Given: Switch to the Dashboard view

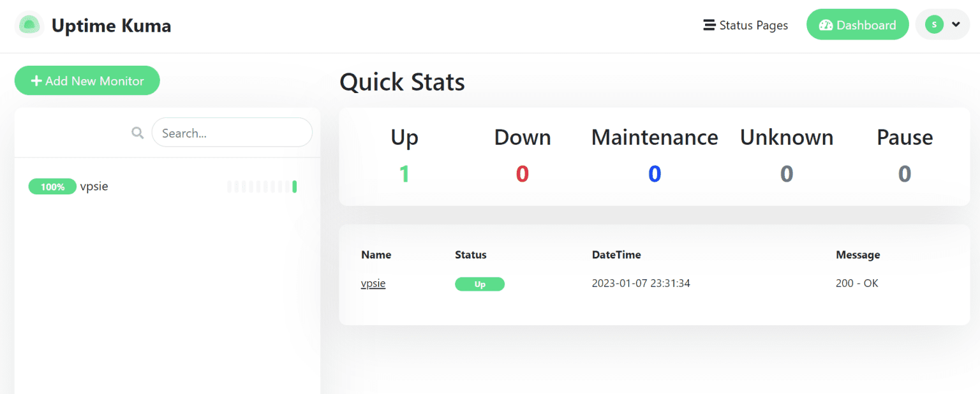Looking at the screenshot, I should pos(857,24).
